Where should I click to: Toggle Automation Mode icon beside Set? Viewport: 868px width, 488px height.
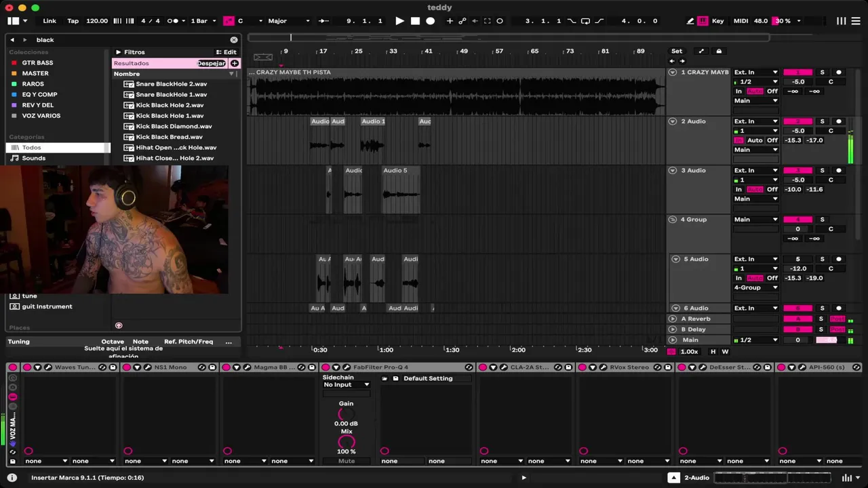701,51
